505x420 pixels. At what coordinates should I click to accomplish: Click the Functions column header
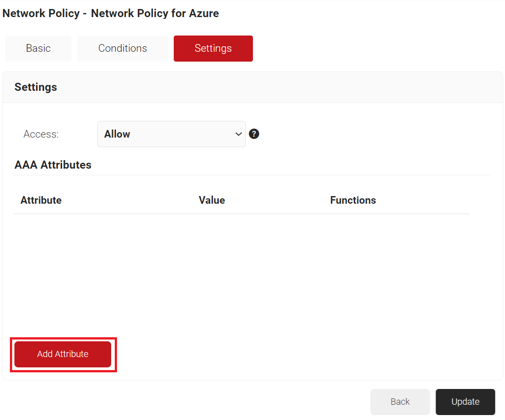coord(353,200)
